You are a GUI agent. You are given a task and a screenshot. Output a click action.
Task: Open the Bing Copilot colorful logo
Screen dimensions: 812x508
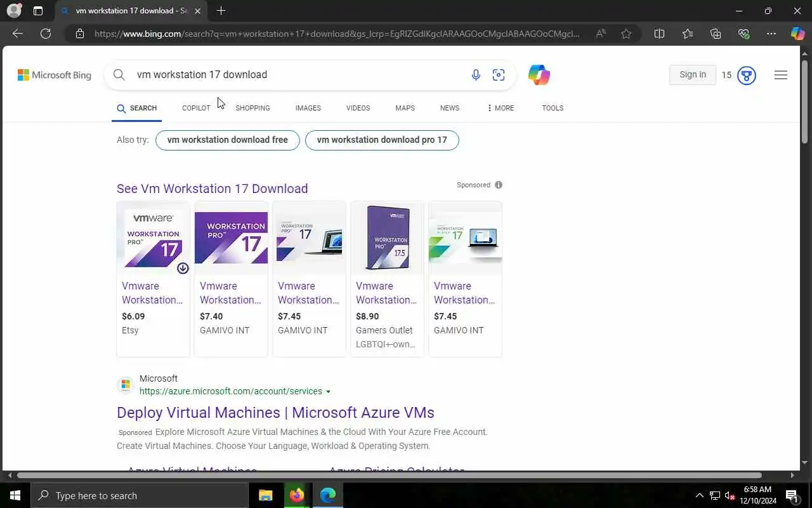539,75
